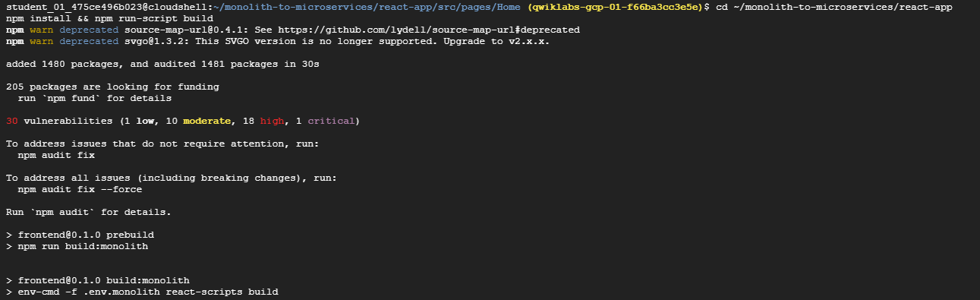
Task: Click the red '30' vulnerabilities count
Action: (x=11, y=121)
